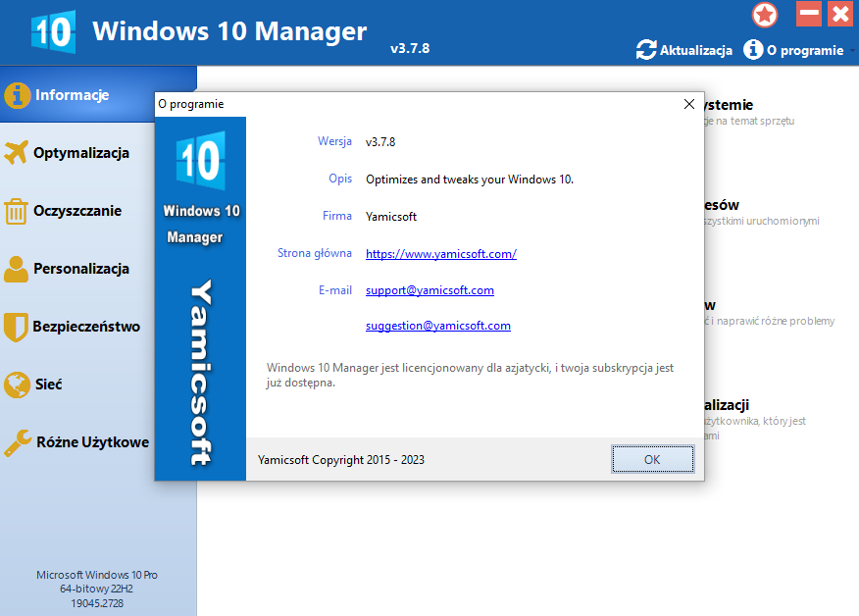Click the E-mail label
Viewport: 859px width, 616px height.
pos(335,290)
